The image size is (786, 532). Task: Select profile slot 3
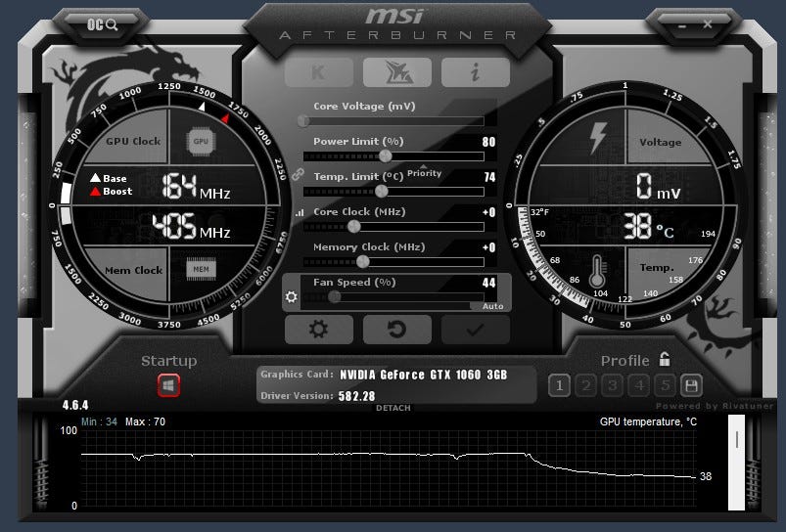(613, 385)
